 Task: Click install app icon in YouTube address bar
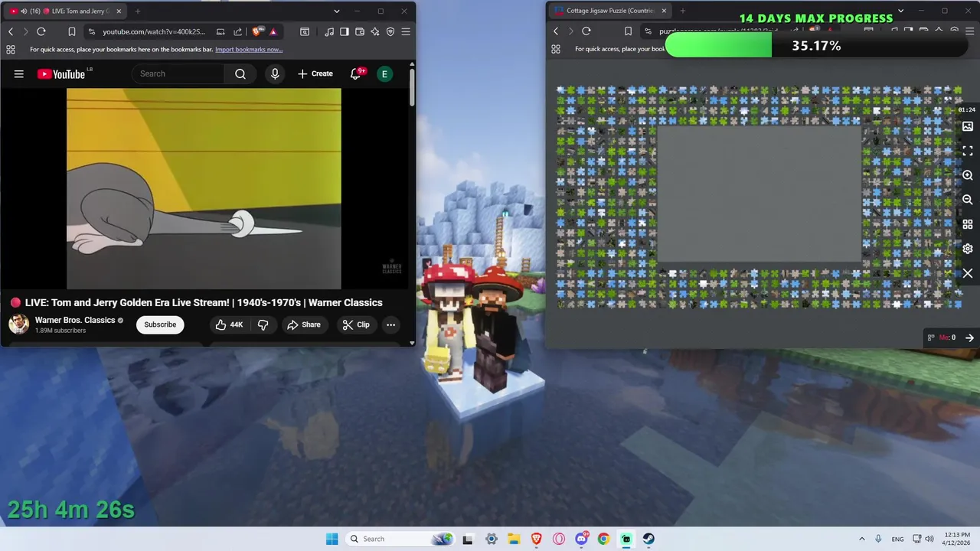pyautogui.click(x=220, y=31)
